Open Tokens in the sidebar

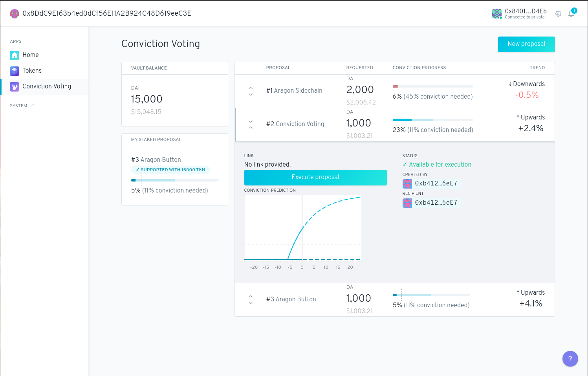(x=32, y=71)
